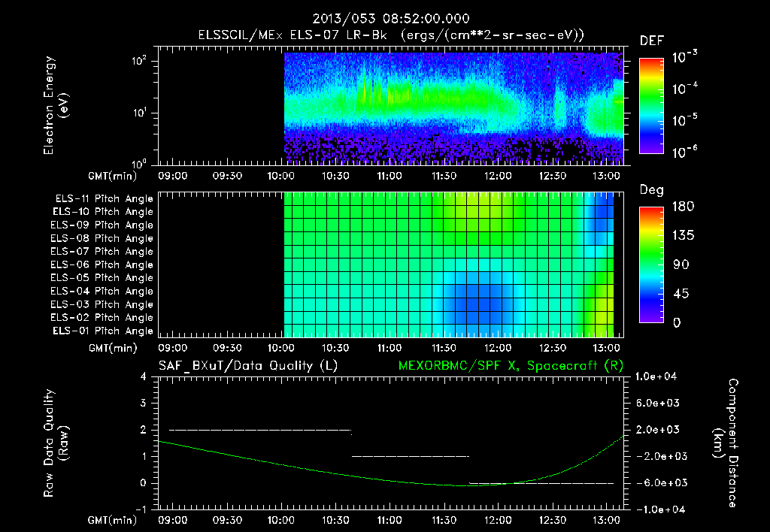Click the 13:00 tick label under the bottom plot
The width and height of the screenshot is (770, 532).
pyautogui.click(x=607, y=520)
